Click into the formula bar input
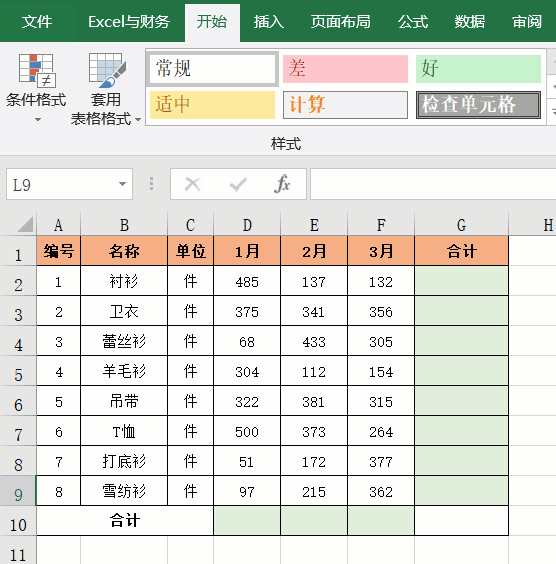The image size is (556, 564). coord(433,184)
